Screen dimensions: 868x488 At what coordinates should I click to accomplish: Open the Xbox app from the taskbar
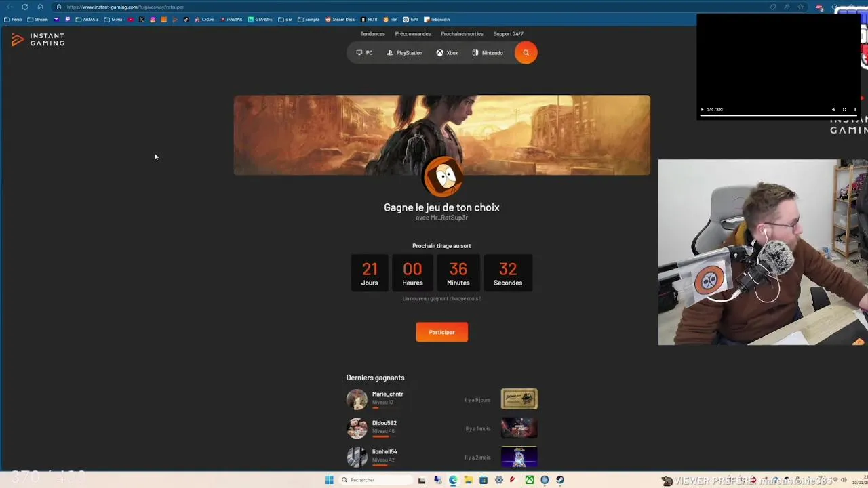tap(529, 480)
